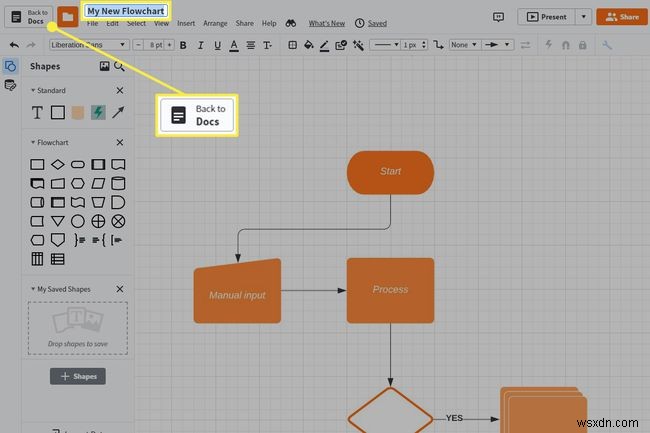This screenshot has height=433, width=650.
Task: Open the Arrange menu
Action: 215,24
